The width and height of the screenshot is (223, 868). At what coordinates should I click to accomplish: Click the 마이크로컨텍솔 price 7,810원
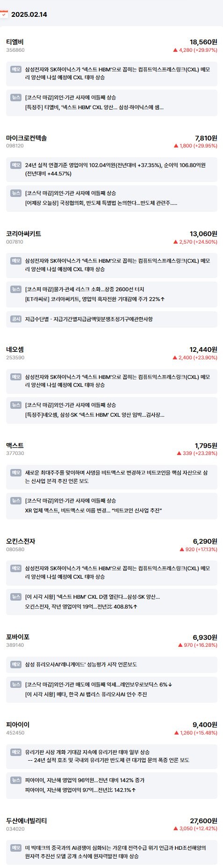click(206, 138)
